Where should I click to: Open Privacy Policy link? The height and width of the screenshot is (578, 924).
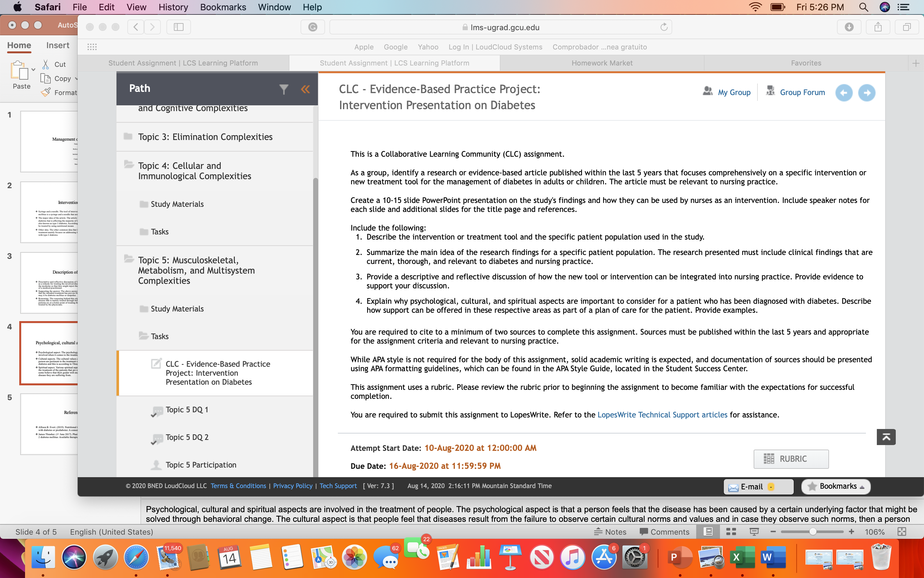tap(293, 486)
